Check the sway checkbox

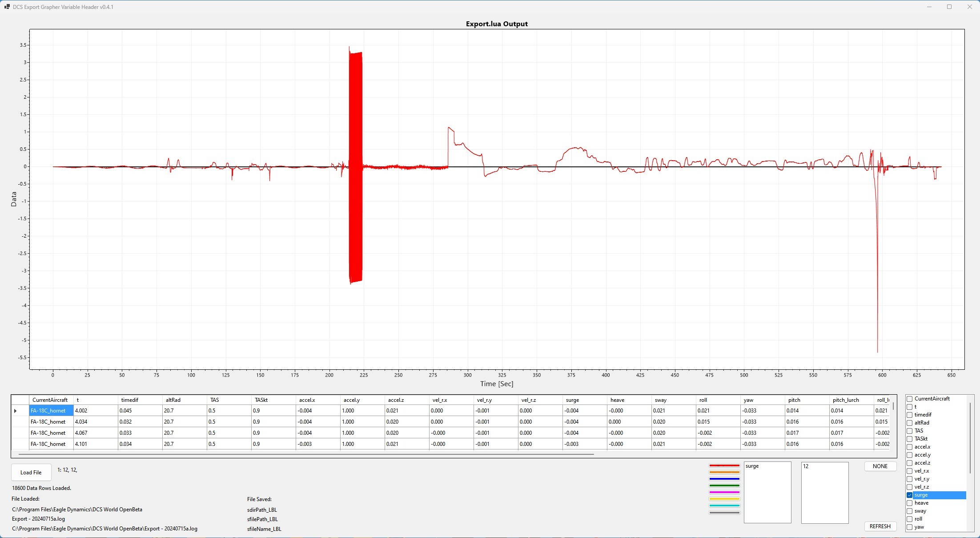click(x=910, y=511)
